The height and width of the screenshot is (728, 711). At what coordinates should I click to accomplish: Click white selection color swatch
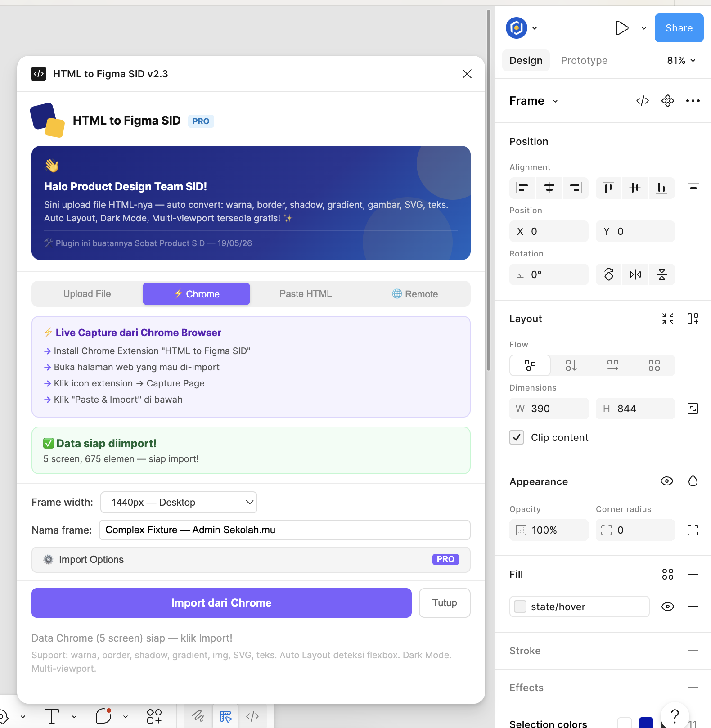[625, 723]
